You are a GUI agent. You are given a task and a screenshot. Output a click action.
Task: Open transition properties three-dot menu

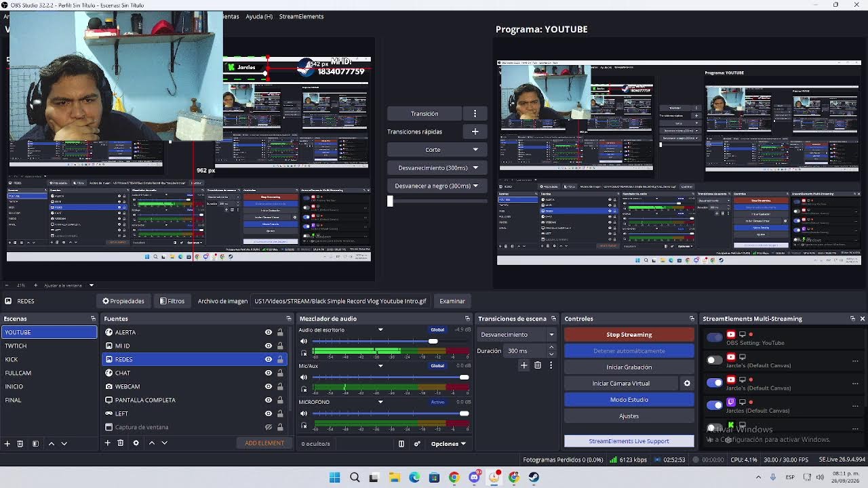click(551, 365)
